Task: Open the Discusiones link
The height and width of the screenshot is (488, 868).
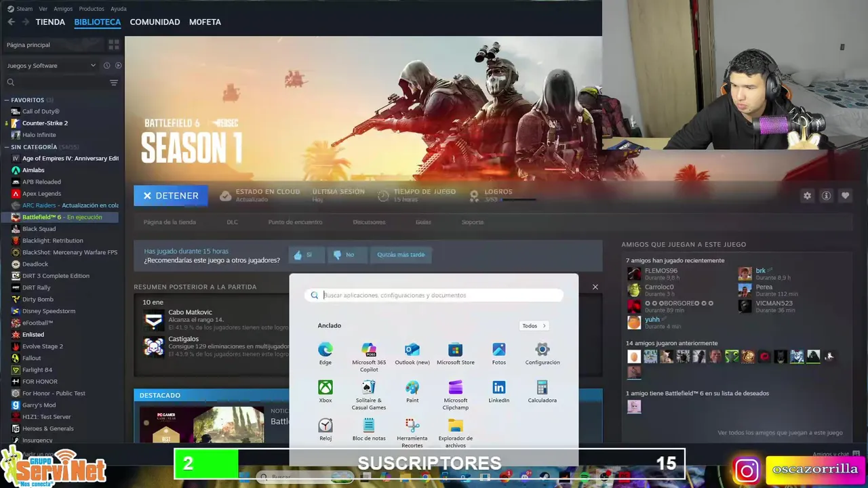Action: (x=369, y=222)
